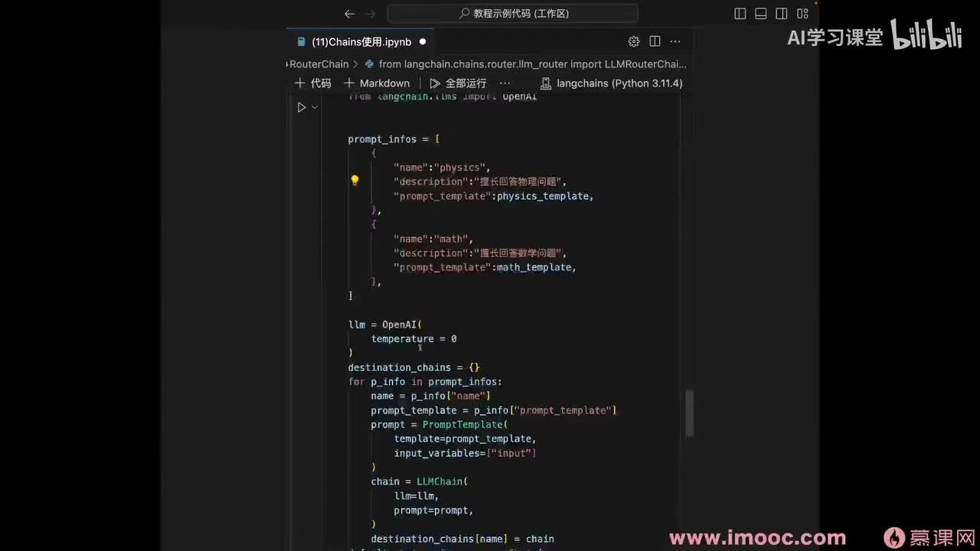Toggle the secondary side bar layout icon
980x551 pixels.
(x=782, y=14)
